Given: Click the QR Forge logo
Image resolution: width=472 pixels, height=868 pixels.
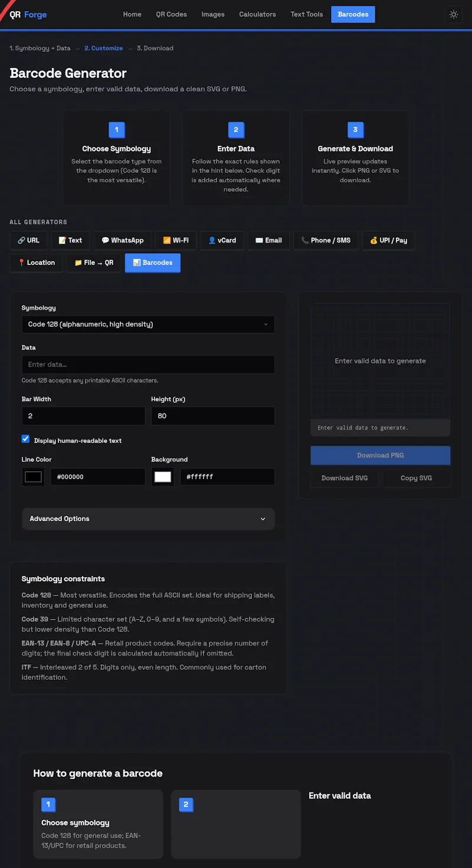Looking at the screenshot, I should 28,14.
